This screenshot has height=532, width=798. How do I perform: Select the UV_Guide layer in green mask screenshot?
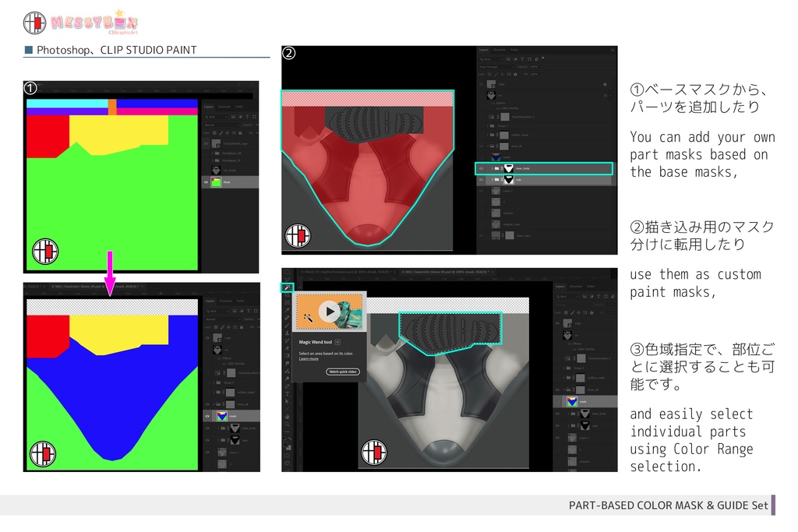click(230, 171)
